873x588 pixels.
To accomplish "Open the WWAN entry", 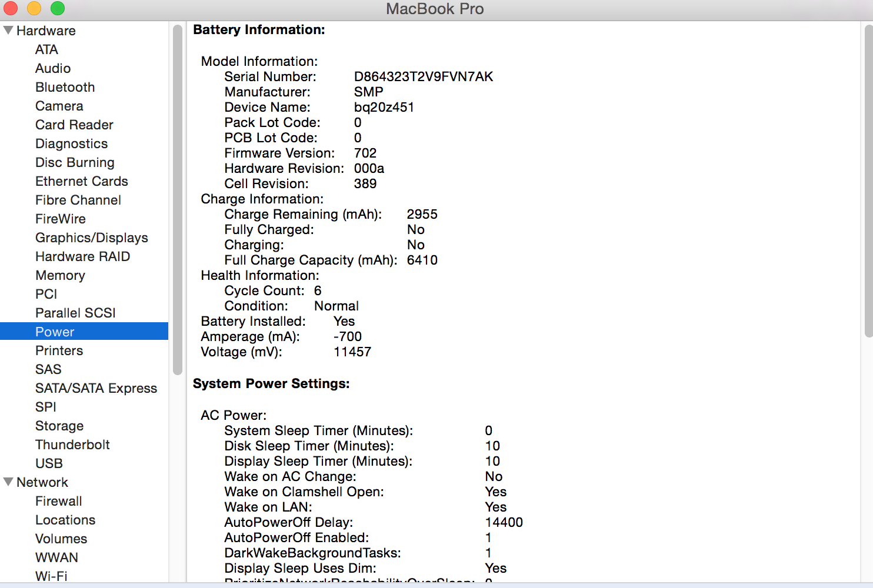I will click(x=56, y=557).
